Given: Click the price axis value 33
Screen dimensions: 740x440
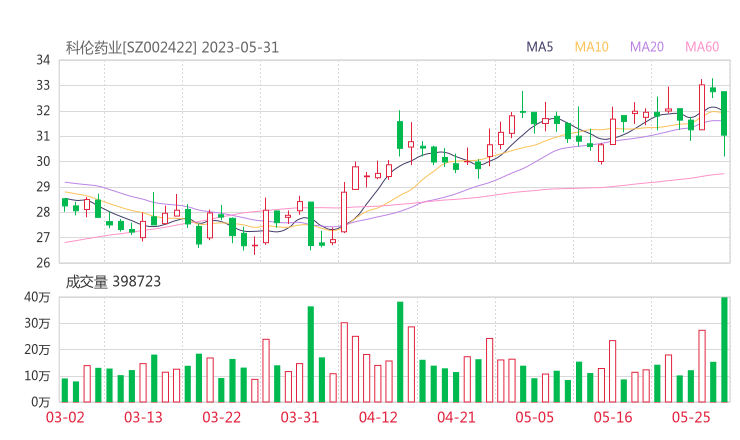Looking at the screenshot, I should pos(43,85).
